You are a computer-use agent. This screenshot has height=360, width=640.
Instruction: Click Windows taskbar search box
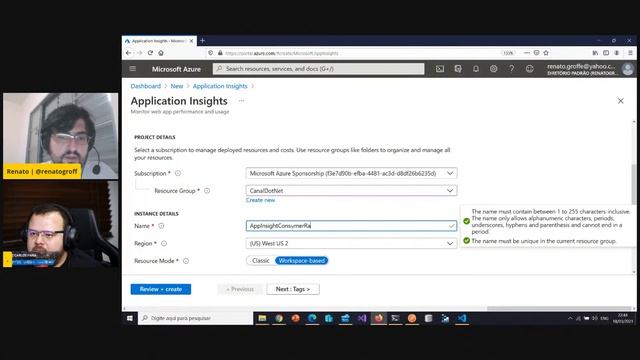tap(196, 318)
